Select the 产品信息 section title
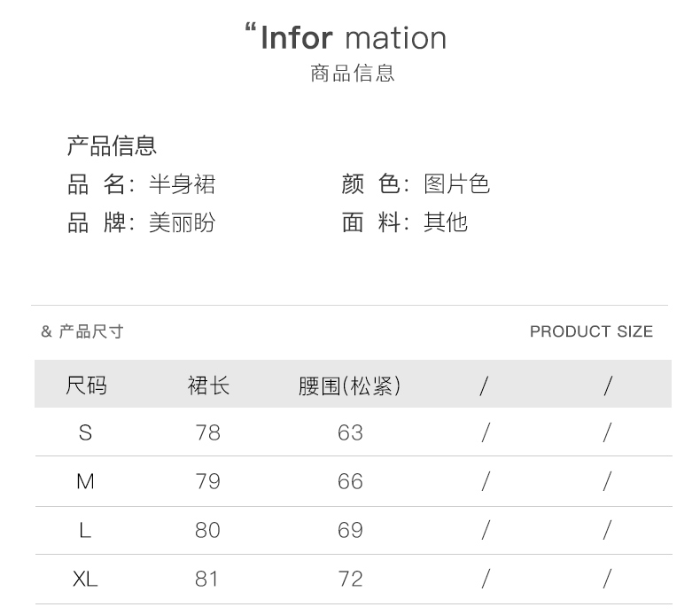The height and width of the screenshot is (615, 700). (113, 146)
